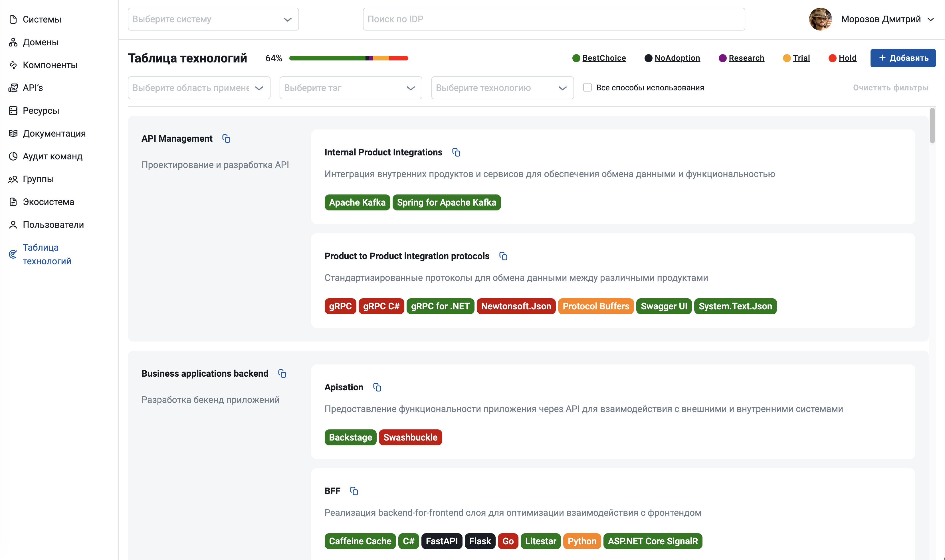Click 'Очистить фильтры' link
Viewport: 945px width, 560px height.
coord(890,88)
